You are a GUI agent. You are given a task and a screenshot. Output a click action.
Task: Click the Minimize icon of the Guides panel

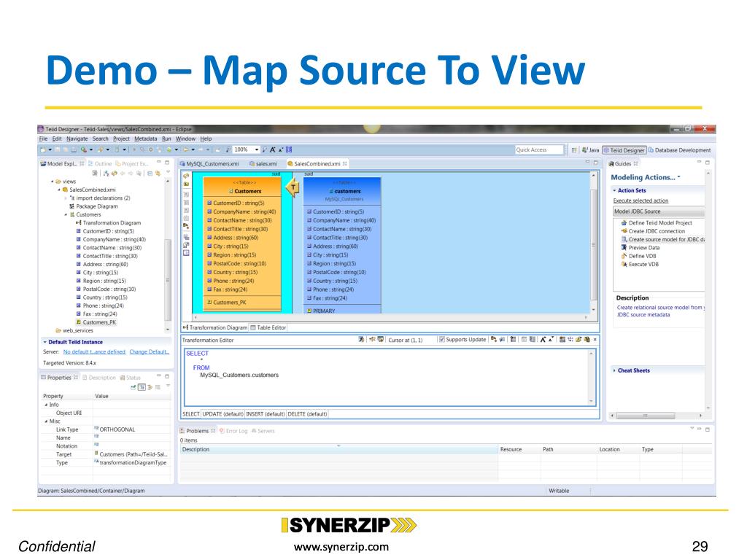click(699, 163)
